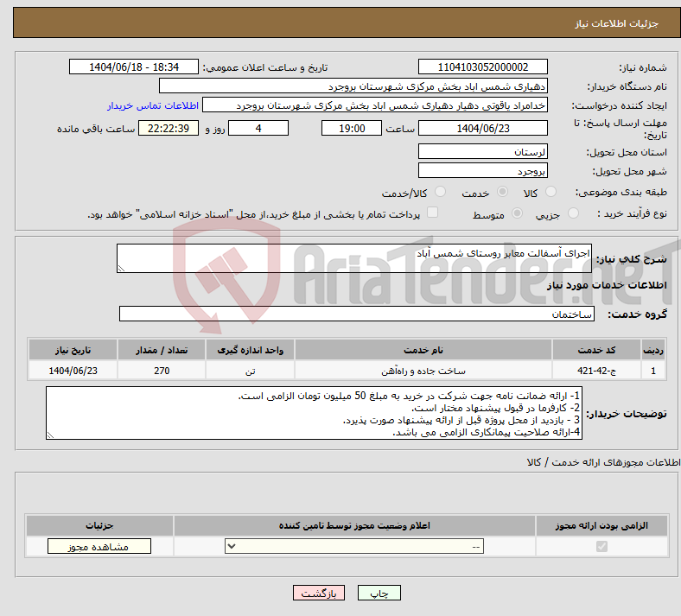Click remaining days field showing 4
Image resolution: width=681 pixels, height=616 pixels.
tap(258, 128)
